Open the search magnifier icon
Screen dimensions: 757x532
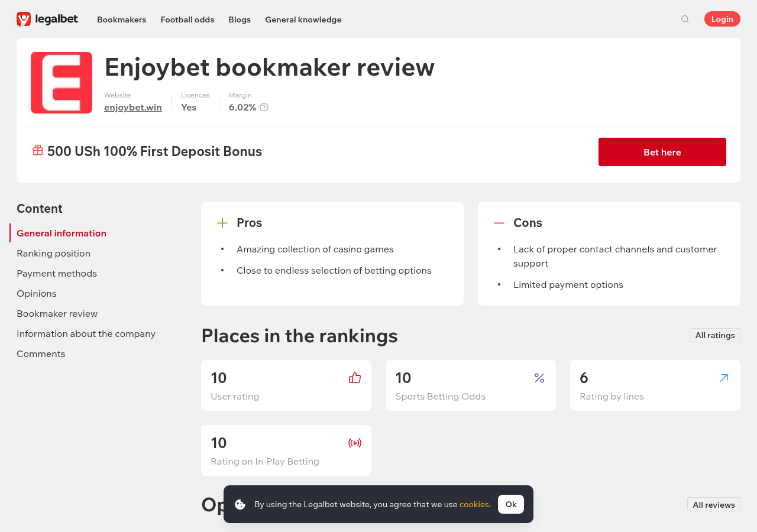pyautogui.click(x=685, y=20)
